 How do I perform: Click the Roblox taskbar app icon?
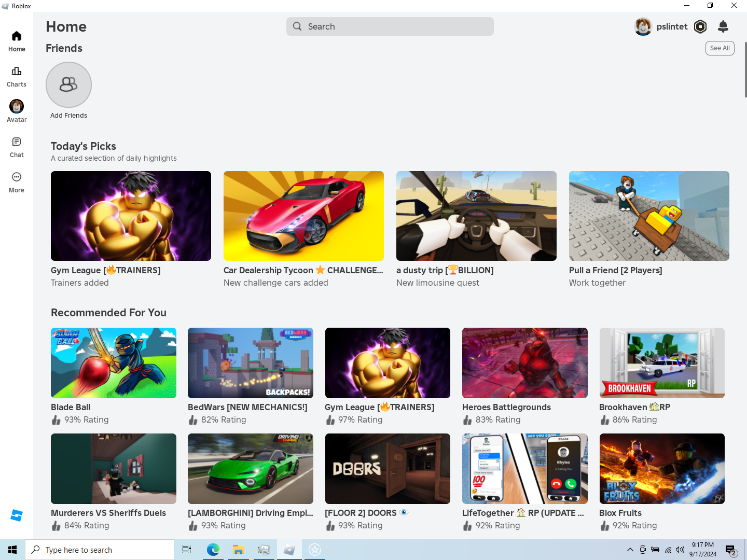tap(289, 550)
